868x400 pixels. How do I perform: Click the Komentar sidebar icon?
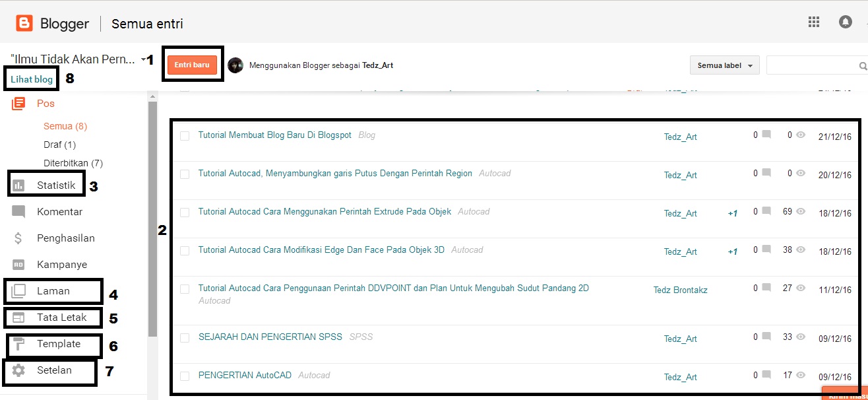coord(61,212)
